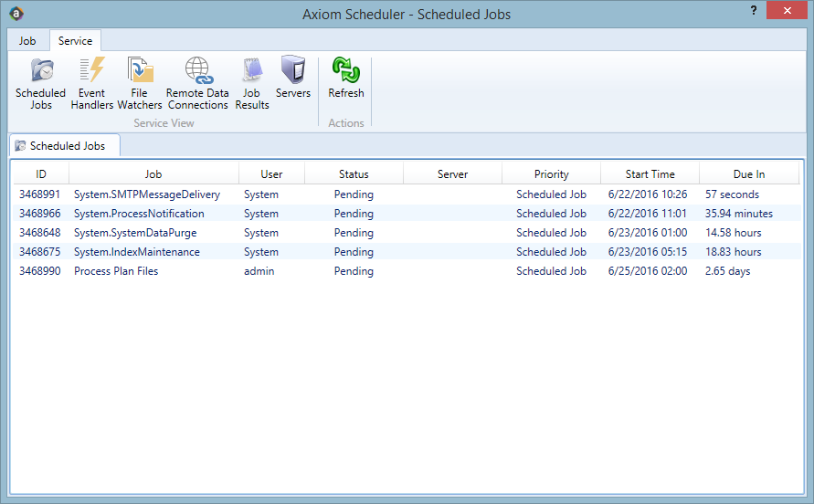
Task: Select job ID 3468675
Action: [40, 252]
